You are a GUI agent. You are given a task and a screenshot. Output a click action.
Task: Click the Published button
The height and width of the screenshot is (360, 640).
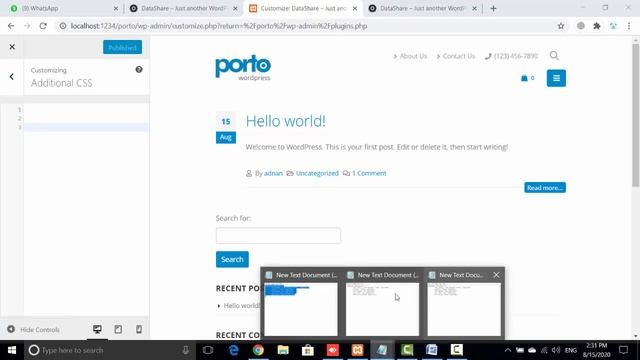point(122,47)
